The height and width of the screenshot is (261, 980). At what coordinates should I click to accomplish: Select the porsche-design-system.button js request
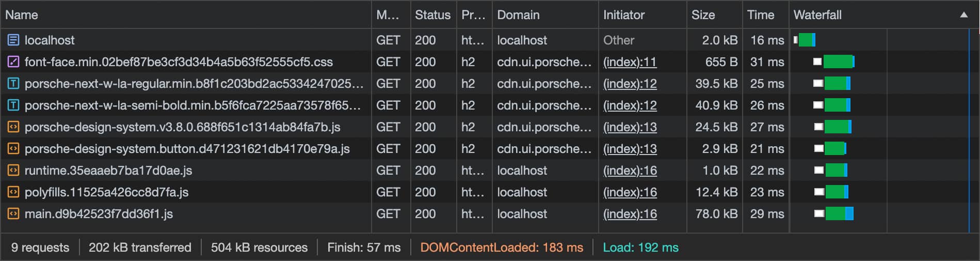(x=187, y=149)
